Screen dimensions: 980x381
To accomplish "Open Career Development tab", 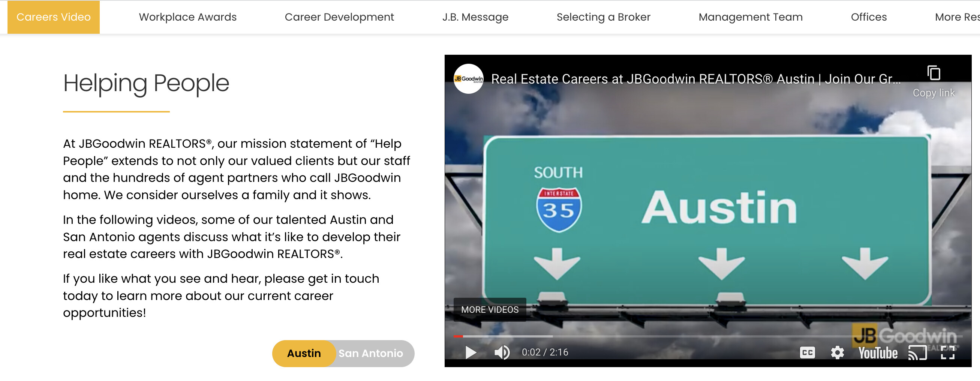I will tap(339, 17).
